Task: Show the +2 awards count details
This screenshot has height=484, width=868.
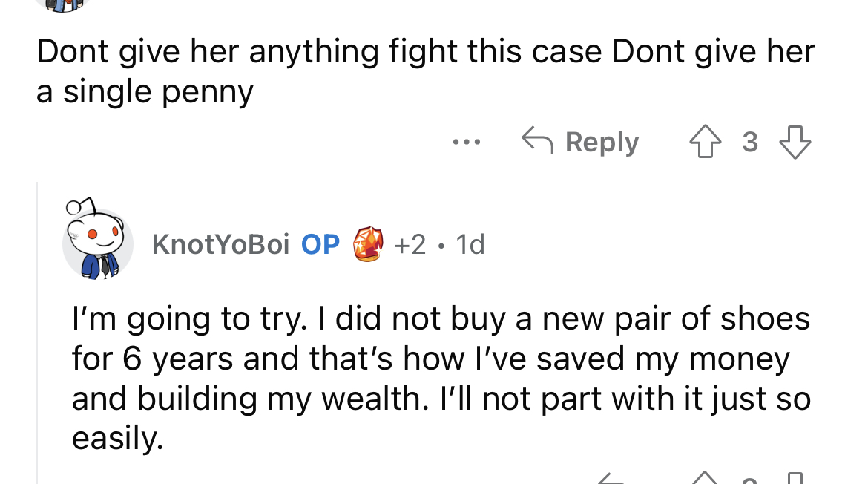Action: pos(410,244)
